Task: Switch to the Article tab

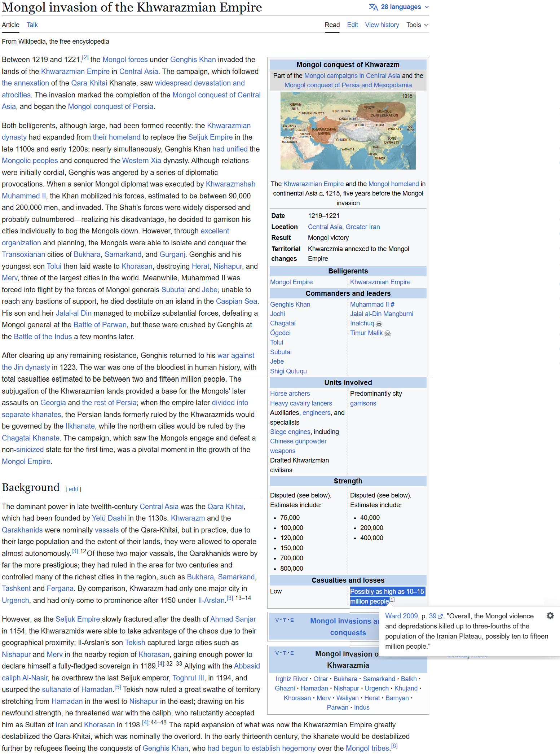Action: 10,25
